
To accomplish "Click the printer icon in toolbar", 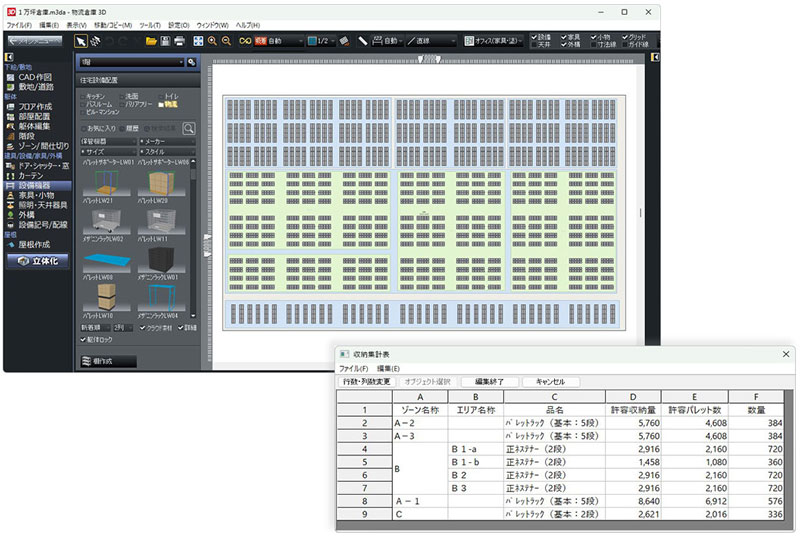I will point(179,41).
